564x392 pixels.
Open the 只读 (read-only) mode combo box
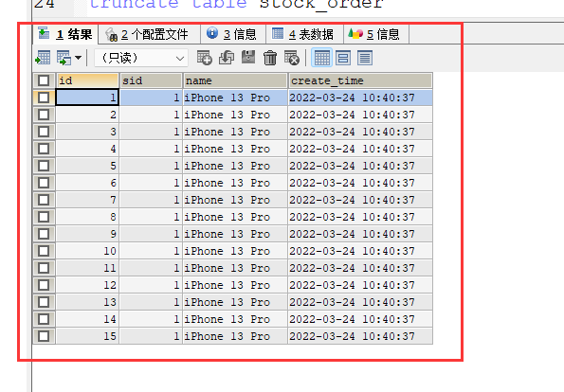tap(141, 58)
